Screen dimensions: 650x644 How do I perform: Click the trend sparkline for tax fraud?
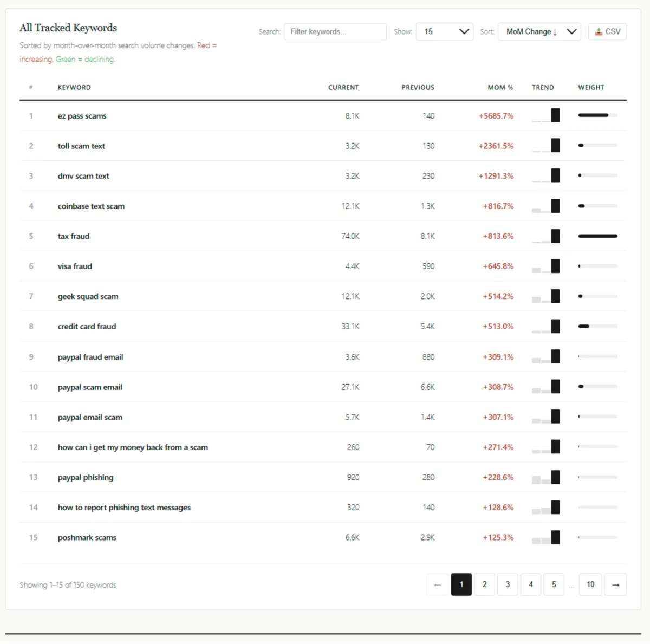(x=545, y=236)
